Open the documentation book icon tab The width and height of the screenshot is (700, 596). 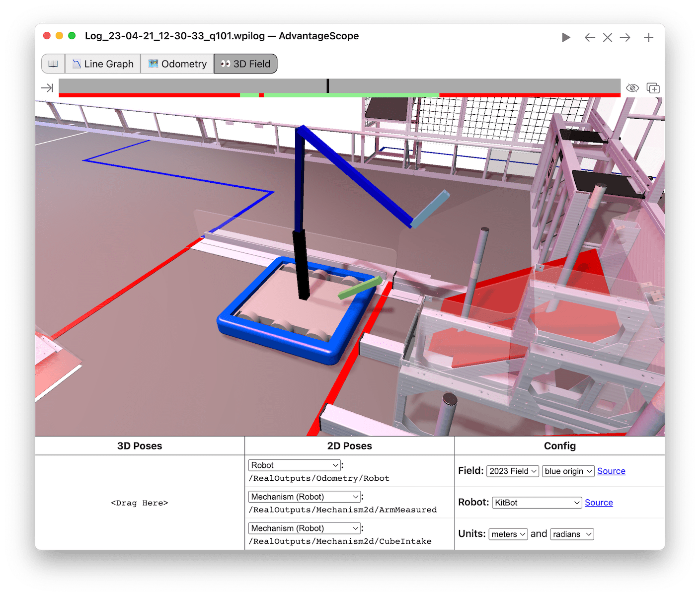pos(53,64)
